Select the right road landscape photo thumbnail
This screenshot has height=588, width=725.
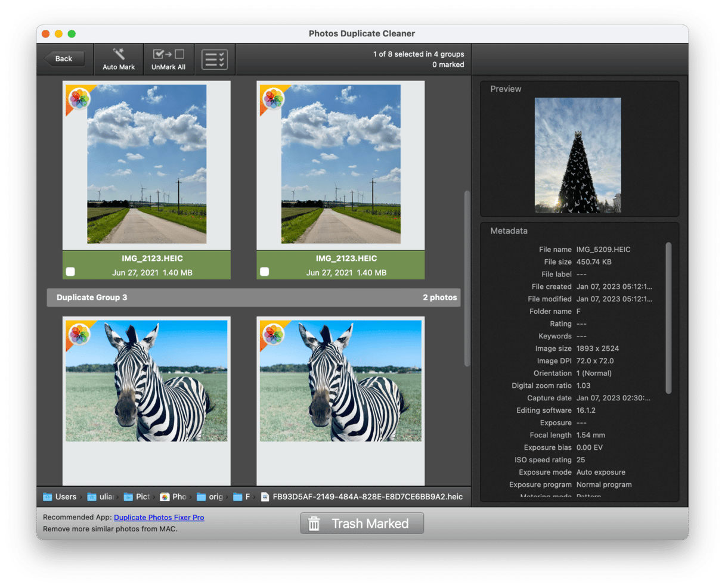(x=341, y=164)
